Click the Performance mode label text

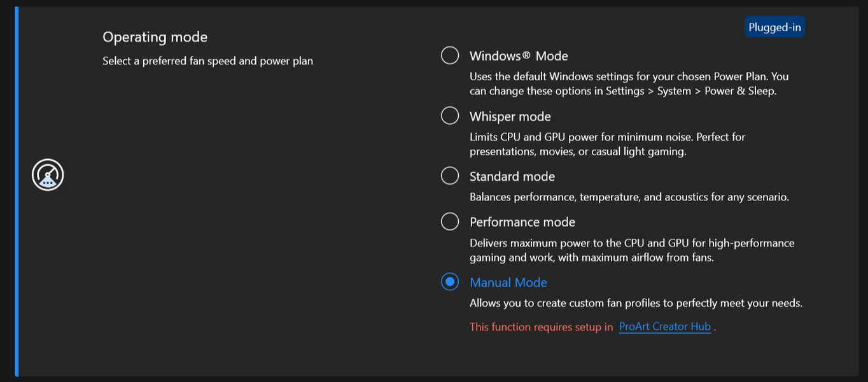[x=522, y=222]
